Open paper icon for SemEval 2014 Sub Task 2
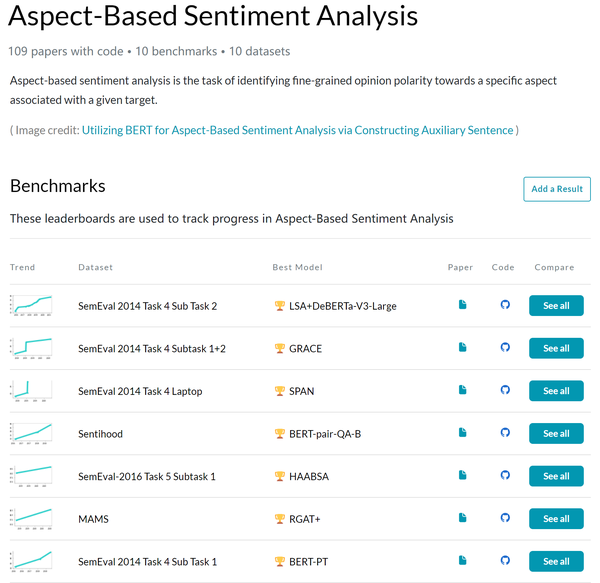The height and width of the screenshot is (583, 600). [x=462, y=305]
